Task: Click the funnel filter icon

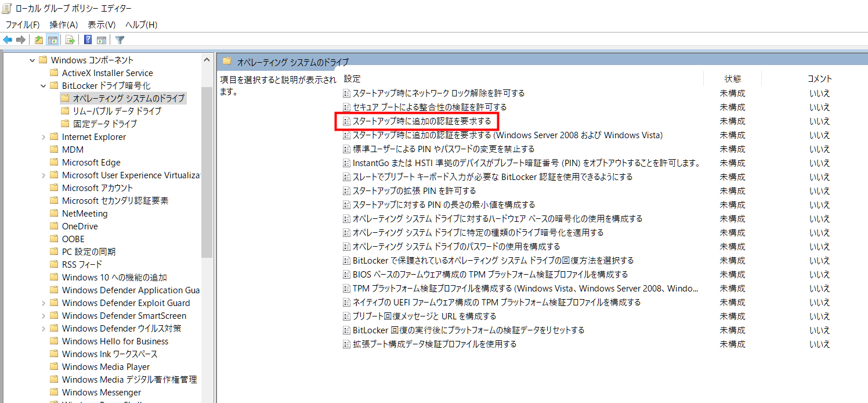Action: [x=120, y=40]
